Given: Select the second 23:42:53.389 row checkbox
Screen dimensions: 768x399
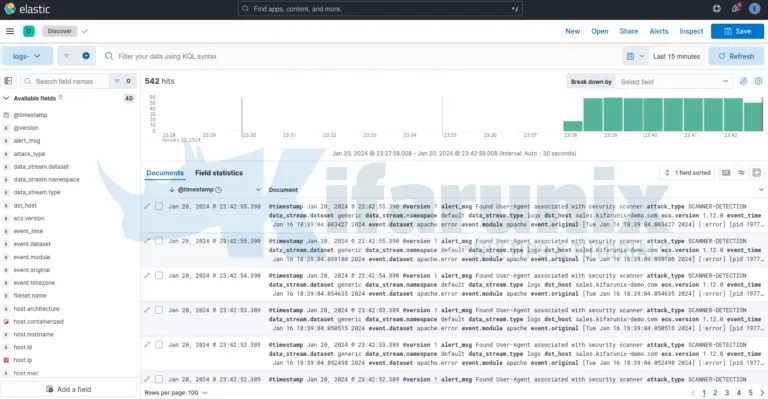Looking at the screenshot, I should pos(159,345).
